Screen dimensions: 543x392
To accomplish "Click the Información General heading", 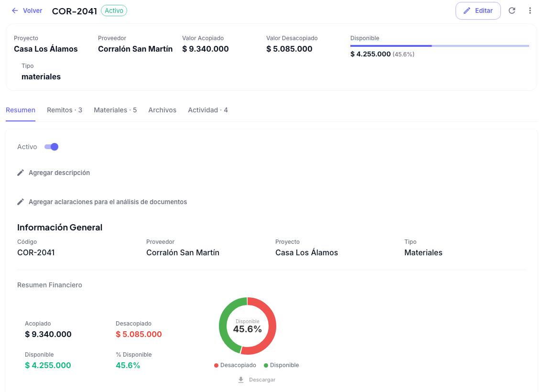I will [x=60, y=228].
